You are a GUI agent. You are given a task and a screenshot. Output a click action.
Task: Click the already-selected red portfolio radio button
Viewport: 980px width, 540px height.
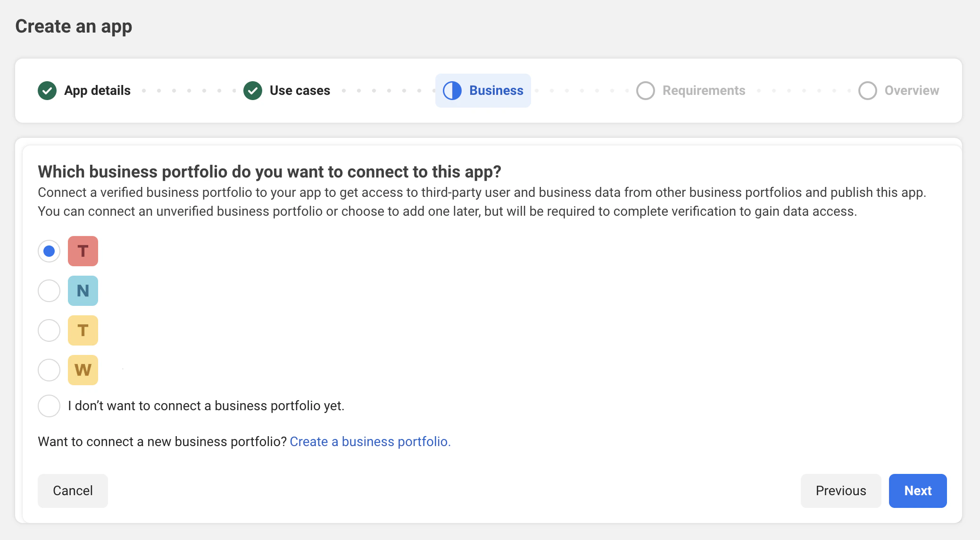49,251
